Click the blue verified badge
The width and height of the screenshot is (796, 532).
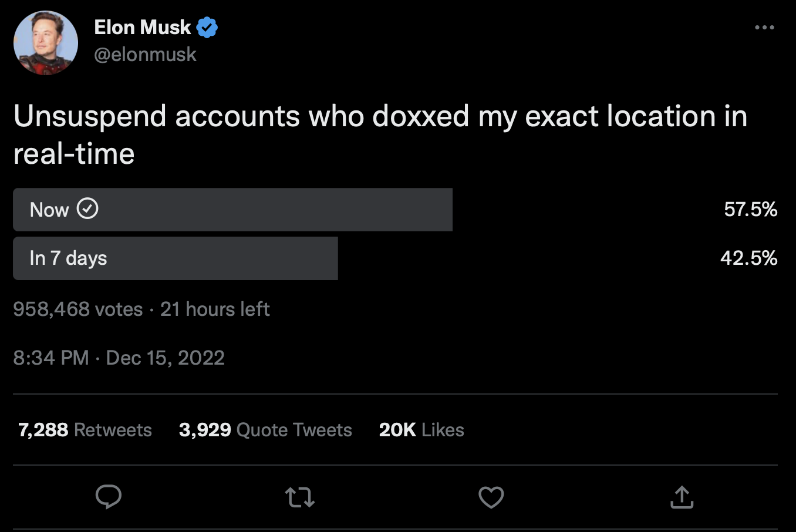207,28
